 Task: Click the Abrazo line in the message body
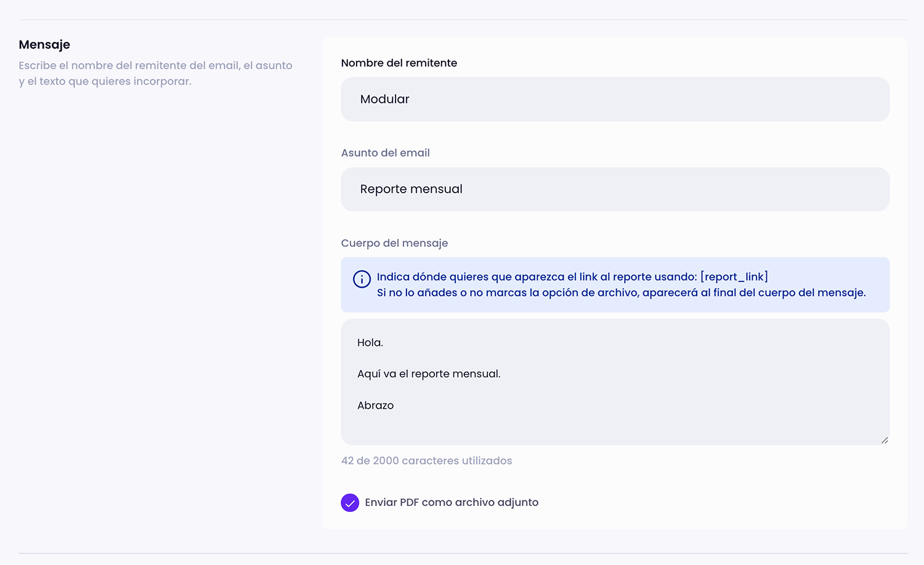pos(375,405)
